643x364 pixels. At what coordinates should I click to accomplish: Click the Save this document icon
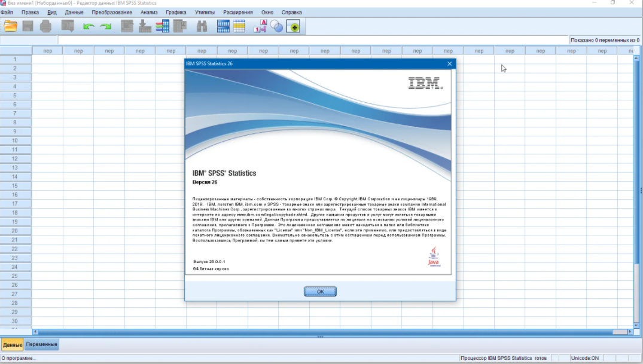28,26
